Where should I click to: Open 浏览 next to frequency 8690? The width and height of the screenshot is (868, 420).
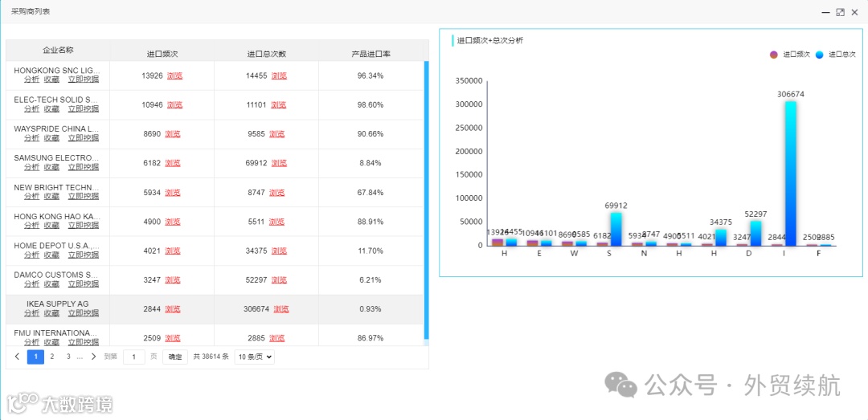coord(173,134)
